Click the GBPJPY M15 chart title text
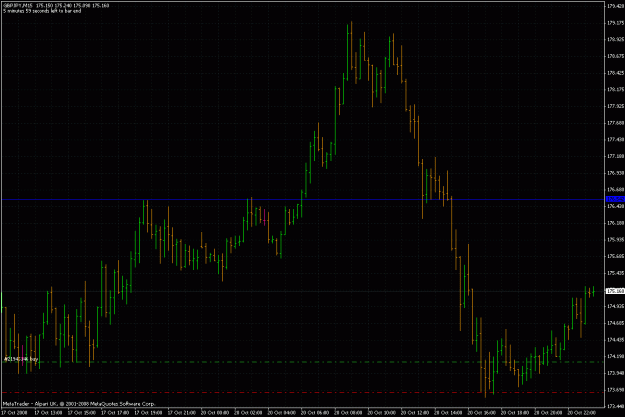The image size is (625, 417). pos(56,6)
